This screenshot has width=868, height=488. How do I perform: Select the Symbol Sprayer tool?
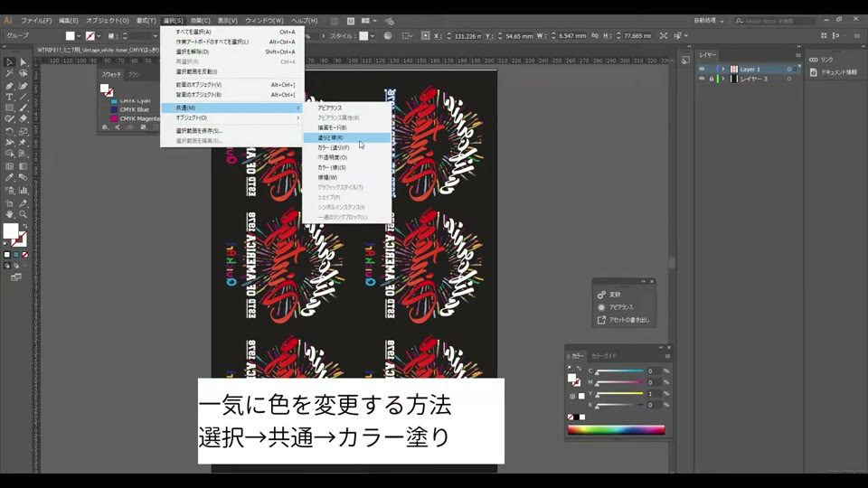pos(9,191)
